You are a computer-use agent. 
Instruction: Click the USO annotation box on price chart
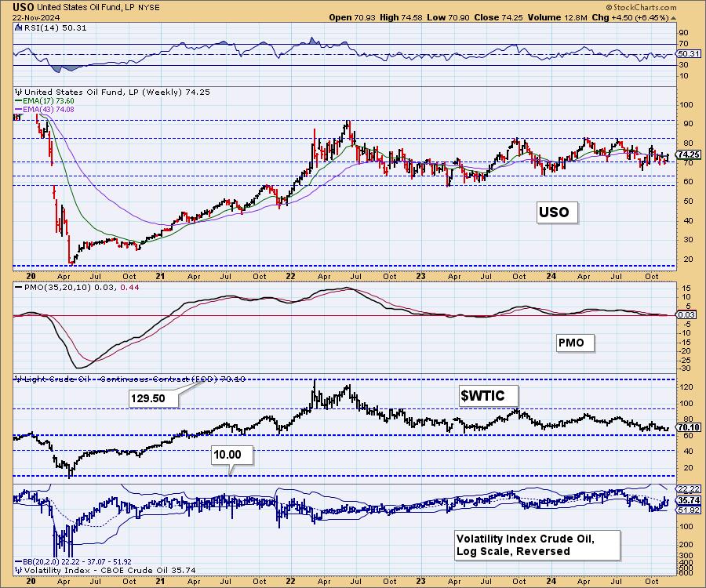point(557,212)
